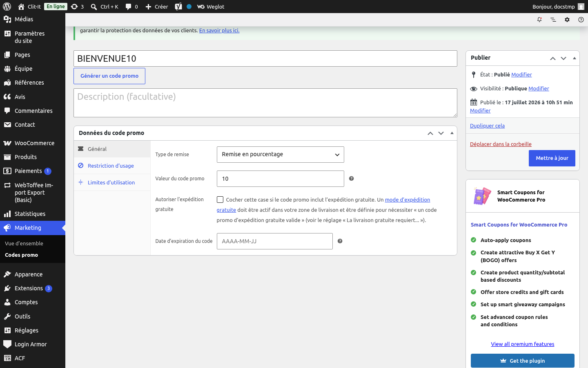Open Apparence in the sidebar

tap(33, 274)
